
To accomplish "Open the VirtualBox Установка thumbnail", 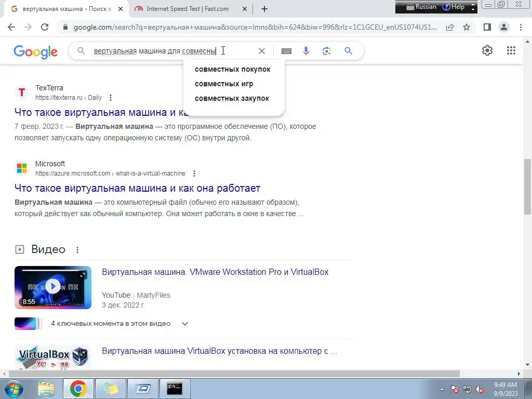I will point(53,357).
